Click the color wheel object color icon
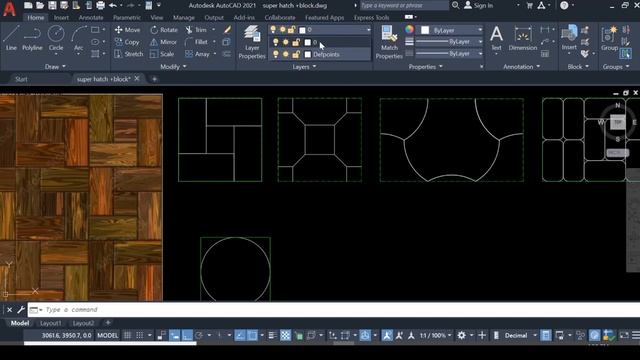640x360 pixels. click(409, 29)
